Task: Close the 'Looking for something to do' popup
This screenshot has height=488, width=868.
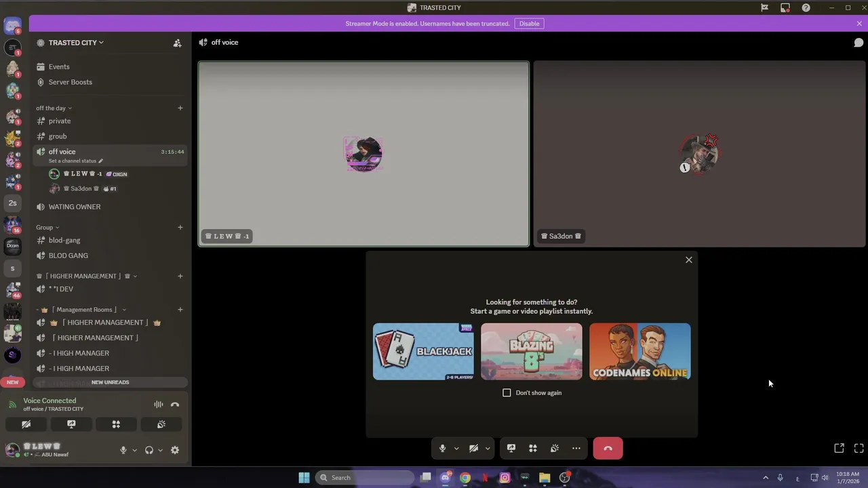Action: pyautogui.click(x=689, y=260)
